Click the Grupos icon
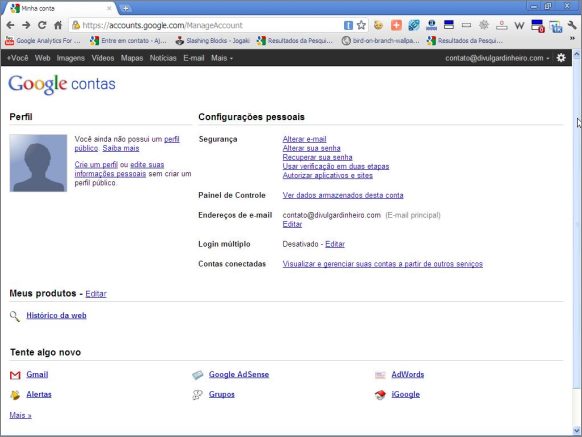Image resolution: width=582 pixels, height=437 pixels. click(x=197, y=395)
